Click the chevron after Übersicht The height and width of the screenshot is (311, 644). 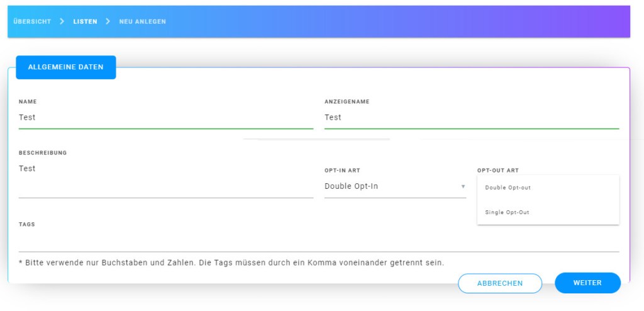[62, 21]
